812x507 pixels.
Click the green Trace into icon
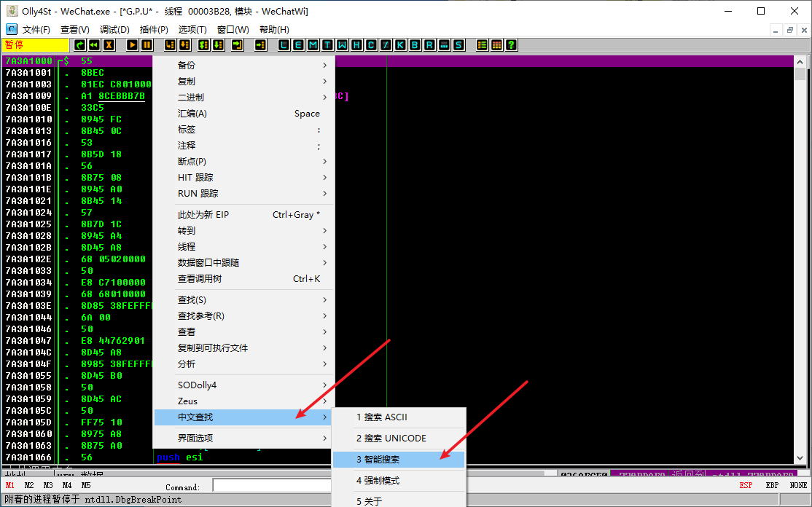[x=204, y=45]
